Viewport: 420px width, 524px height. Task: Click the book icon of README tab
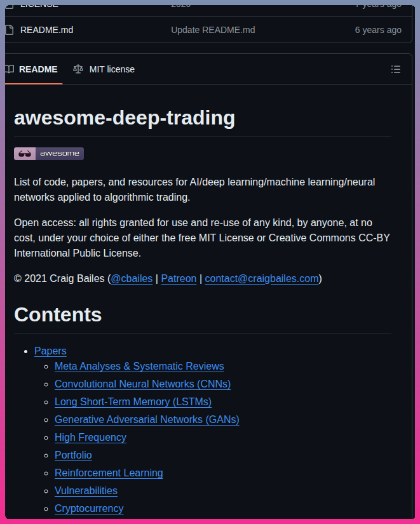(x=10, y=69)
